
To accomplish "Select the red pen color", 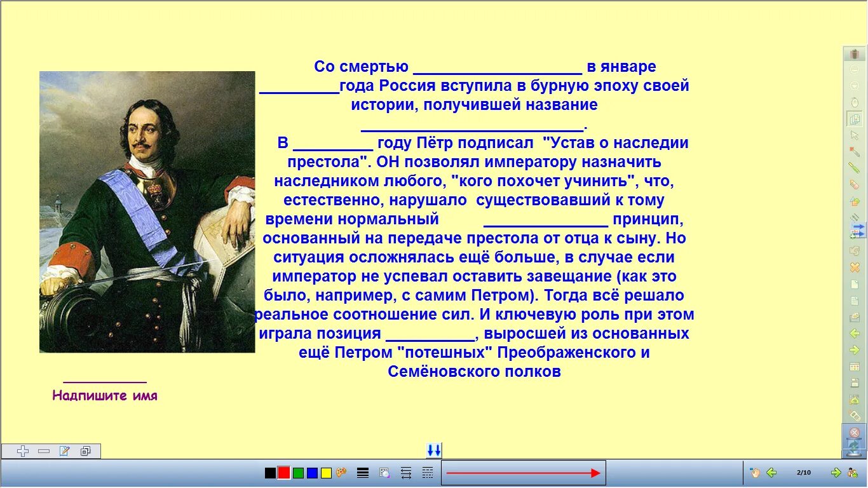I will click(283, 473).
